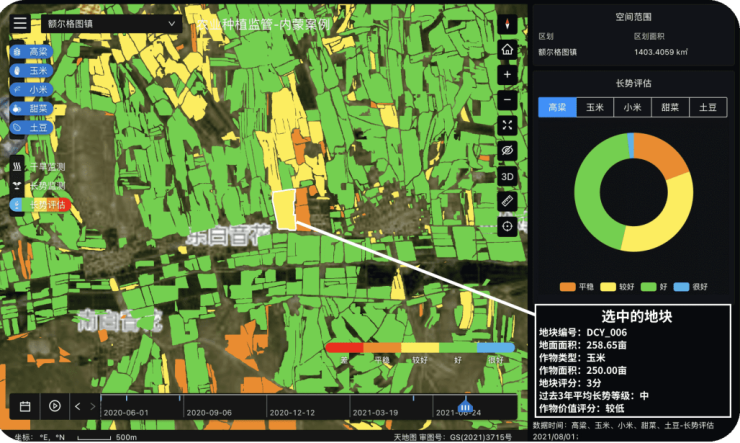Viewport: 740px width, 443px height.
Task: Zoom in with plus button
Action: coord(507,75)
